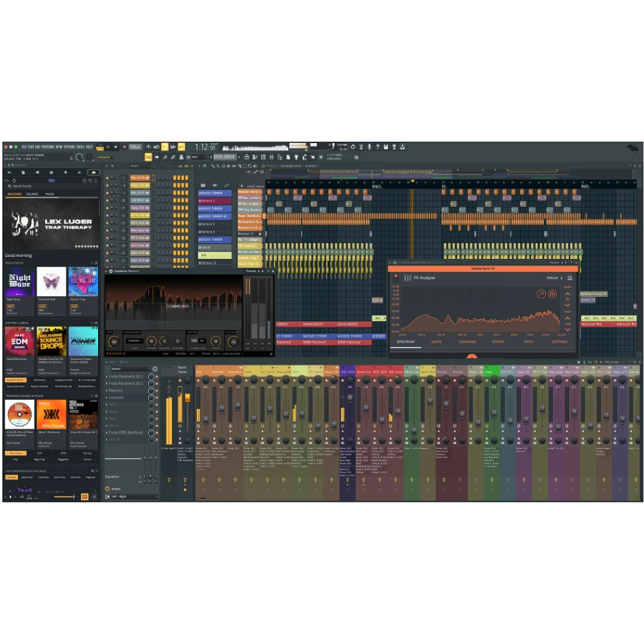
Task: Select the Draw pencil tool in main toolbar
Action: tap(165, 157)
